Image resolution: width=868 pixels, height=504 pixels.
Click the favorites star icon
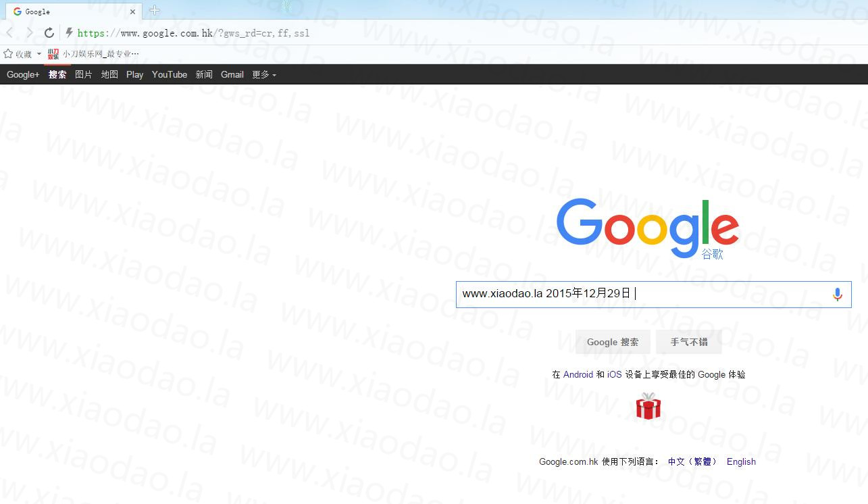pyautogui.click(x=8, y=53)
